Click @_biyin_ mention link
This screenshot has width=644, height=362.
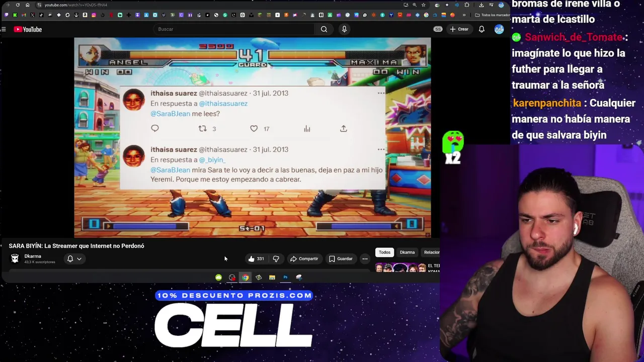pos(212,160)
